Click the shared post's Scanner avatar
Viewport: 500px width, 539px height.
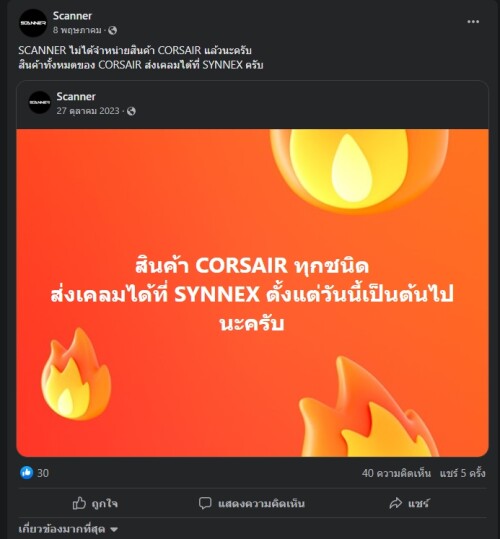point(40,102)
